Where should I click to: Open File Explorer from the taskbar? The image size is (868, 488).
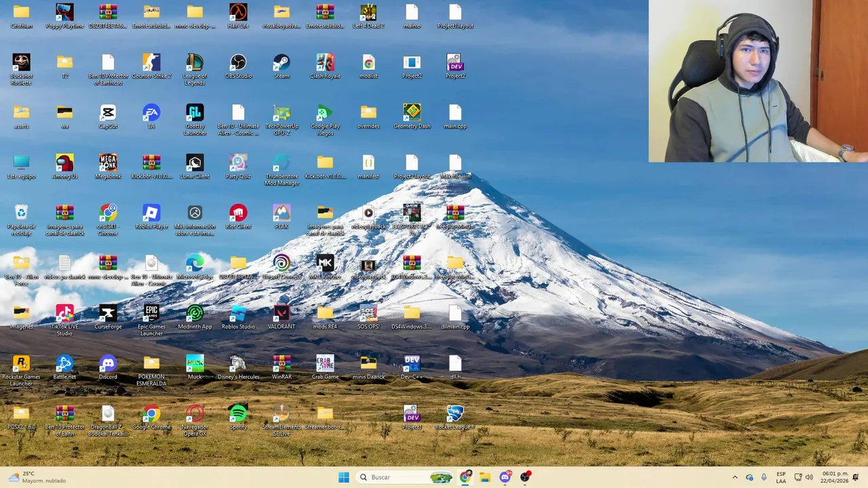(485, 477)
